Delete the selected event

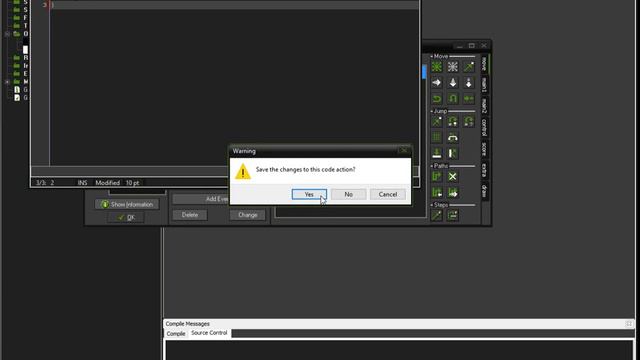tap(190, 215)
